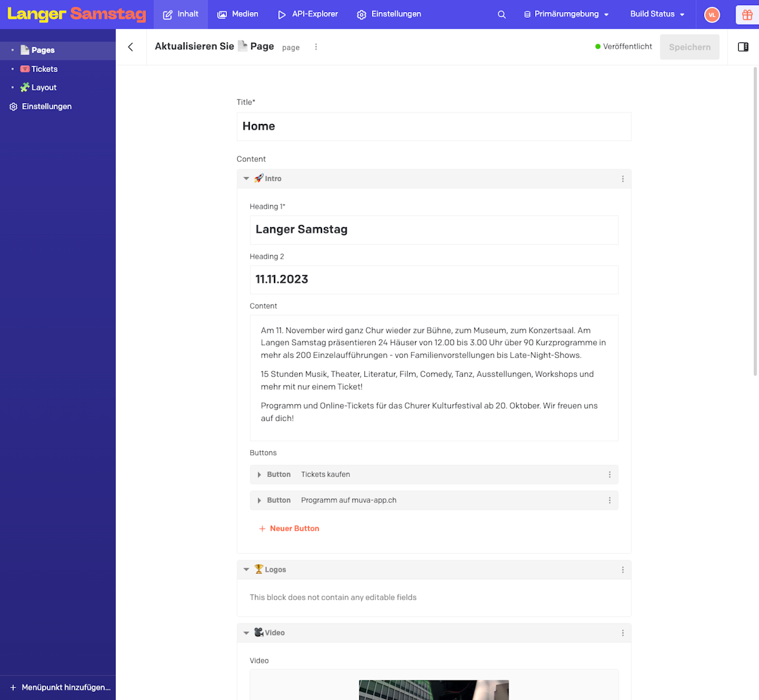The height and width of the screenshot is (700, 759).
Task: Click the back arrow
Action: [131, 47]
